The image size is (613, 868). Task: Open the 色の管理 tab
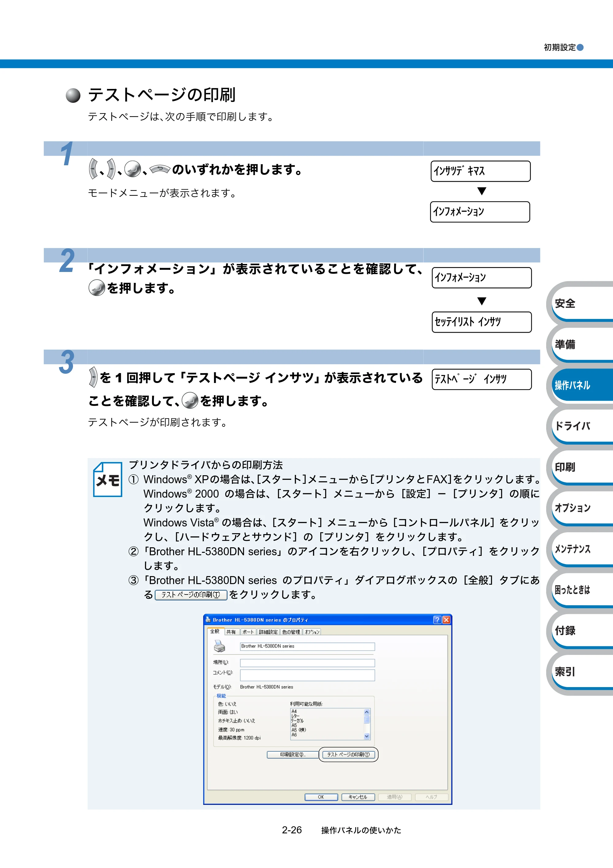point(291,632)
